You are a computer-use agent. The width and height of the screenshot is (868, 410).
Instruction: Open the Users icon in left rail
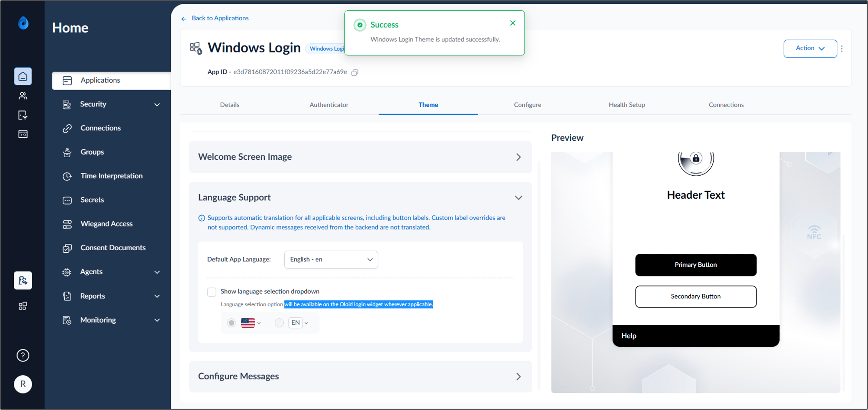pyautogui.click(x=23, y=96)
